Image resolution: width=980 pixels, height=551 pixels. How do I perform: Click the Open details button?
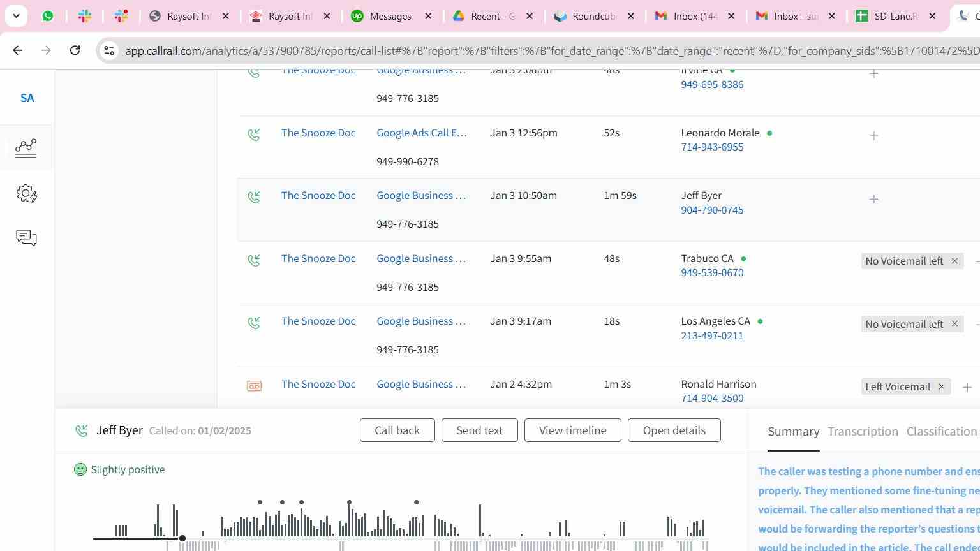674,430
